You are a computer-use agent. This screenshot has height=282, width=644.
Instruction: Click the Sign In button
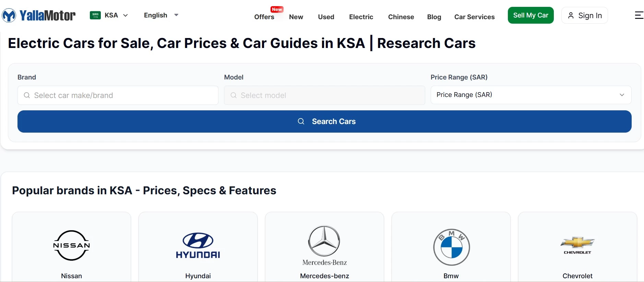[x=584, y=15]
